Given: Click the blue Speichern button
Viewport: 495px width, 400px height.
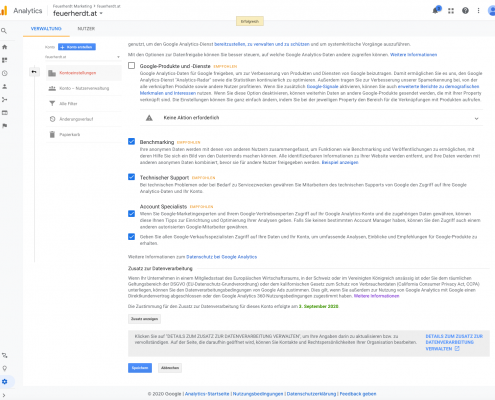Looking at the screenshot, I should click(x=140, y=368).
